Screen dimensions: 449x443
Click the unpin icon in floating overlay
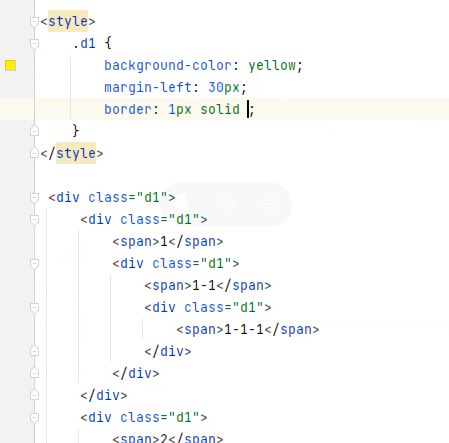pyautogui.click(x=182, y=203)
